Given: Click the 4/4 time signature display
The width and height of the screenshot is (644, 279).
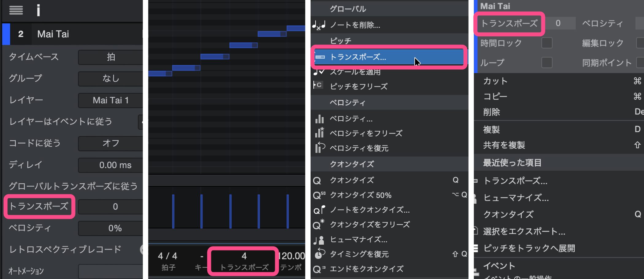Looking at the screenshot, I should click(167, 256).
